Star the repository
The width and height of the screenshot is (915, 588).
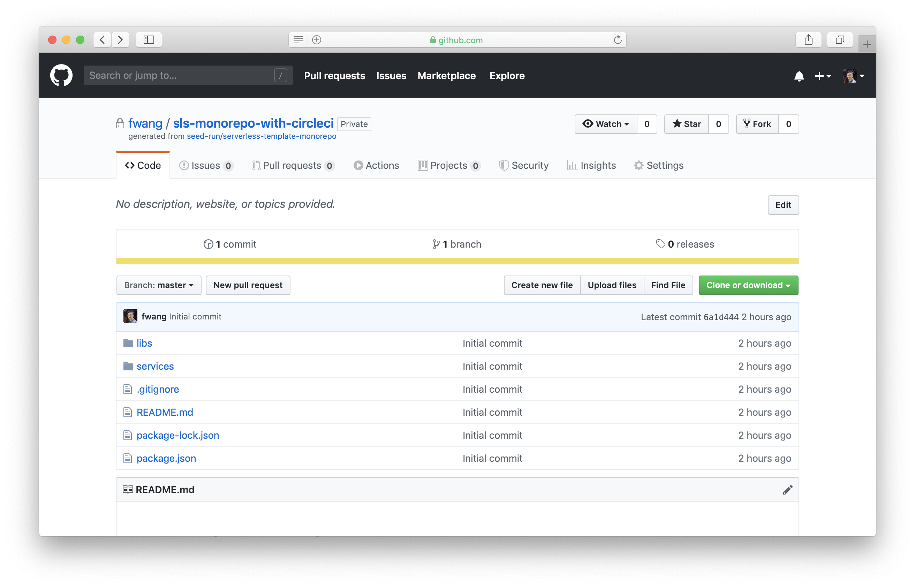(686, 124)
